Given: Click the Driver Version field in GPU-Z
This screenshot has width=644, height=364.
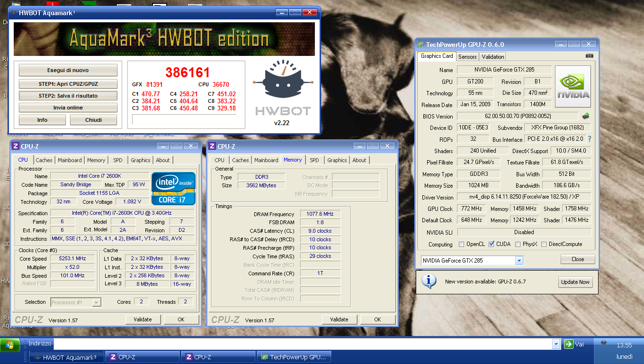Looking at the screenshot, I should click(524, 197).
